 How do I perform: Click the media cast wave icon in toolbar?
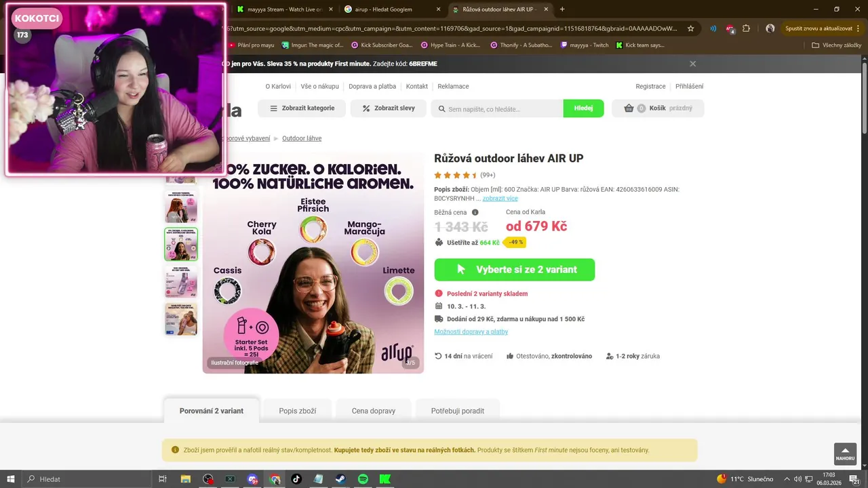[x=713, y=28]
